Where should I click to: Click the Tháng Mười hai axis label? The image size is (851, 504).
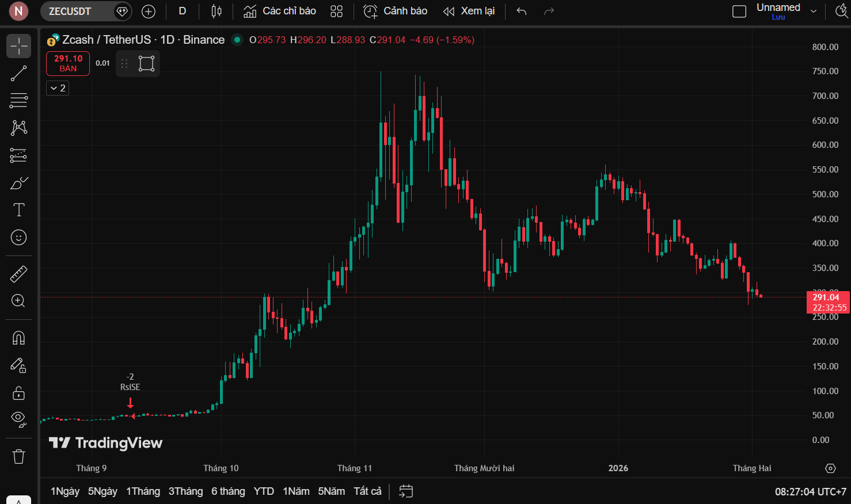click(x=484, y=468)
